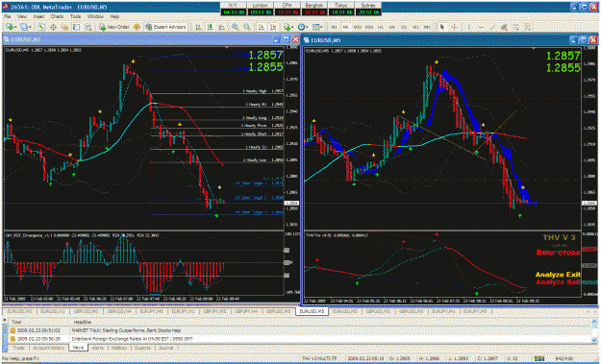This screenshot has height=364, width=601.
Task: Open the View menu
Action: (x=22, y=17)
